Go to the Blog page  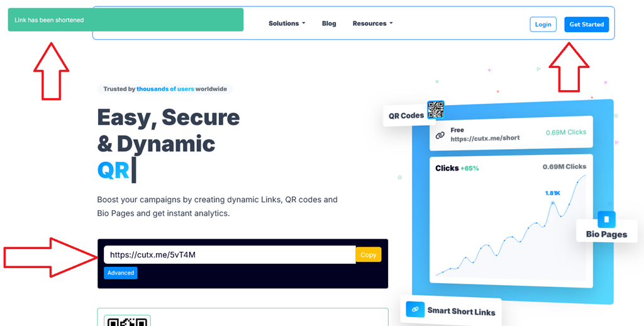pos(329,23)
